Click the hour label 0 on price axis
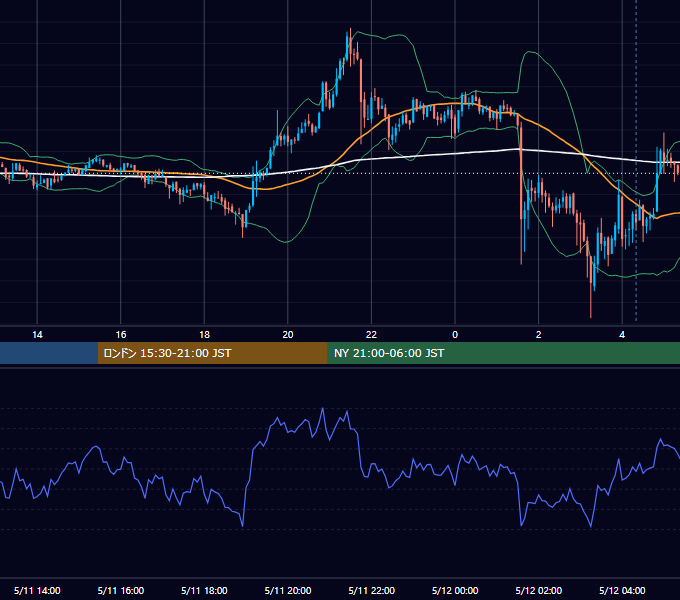The width and height of the screenshot is (680, 600). pos(455,335)
